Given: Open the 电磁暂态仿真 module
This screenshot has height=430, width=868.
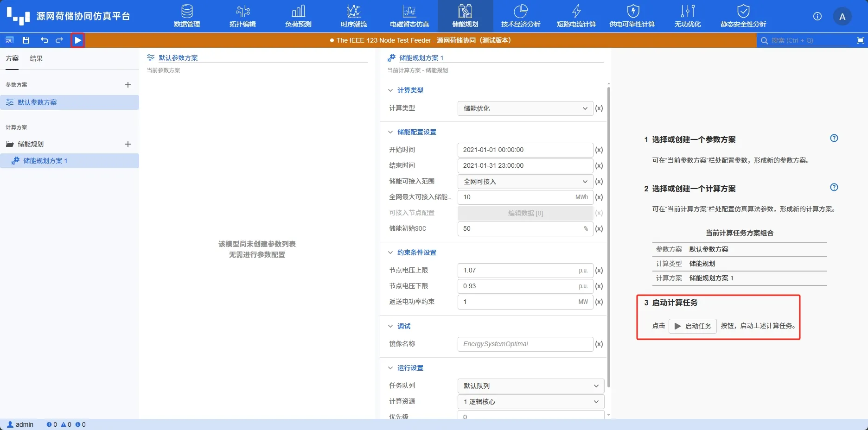Looking at the screenshot, I should (409, 16).
